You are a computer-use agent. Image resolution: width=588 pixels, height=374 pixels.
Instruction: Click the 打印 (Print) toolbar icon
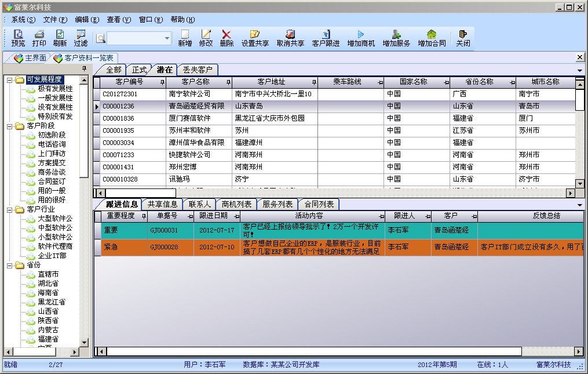point(39,35)
